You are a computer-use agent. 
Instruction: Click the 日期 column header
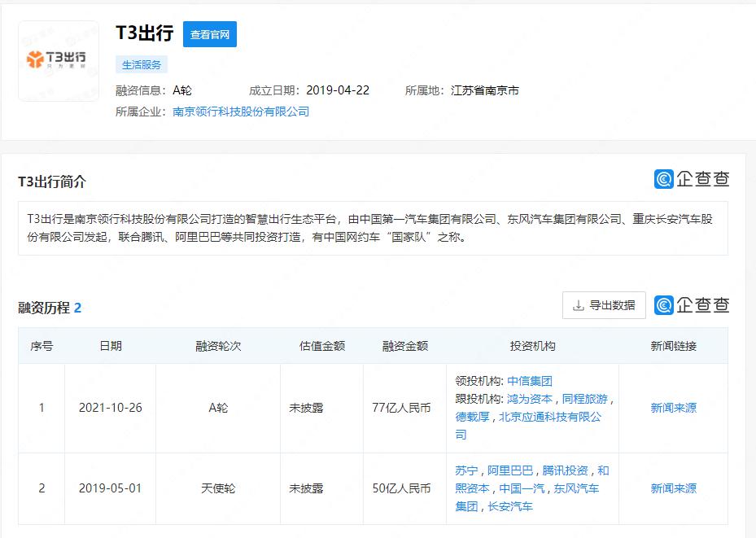[111, 346]
